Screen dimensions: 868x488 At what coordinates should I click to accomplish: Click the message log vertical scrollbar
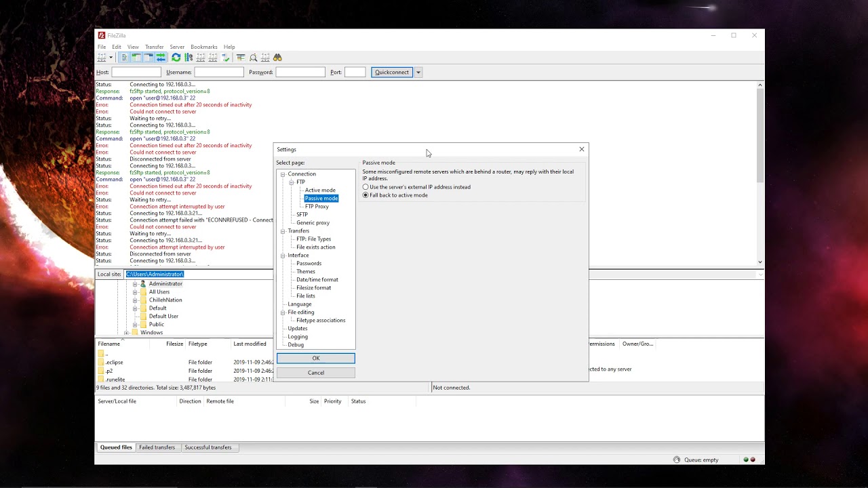click(x=760, y=173)
